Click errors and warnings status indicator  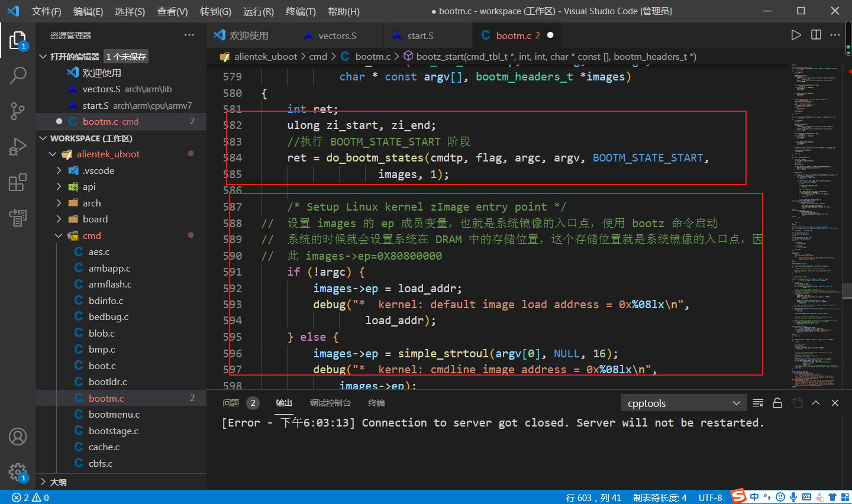(31, 497)
